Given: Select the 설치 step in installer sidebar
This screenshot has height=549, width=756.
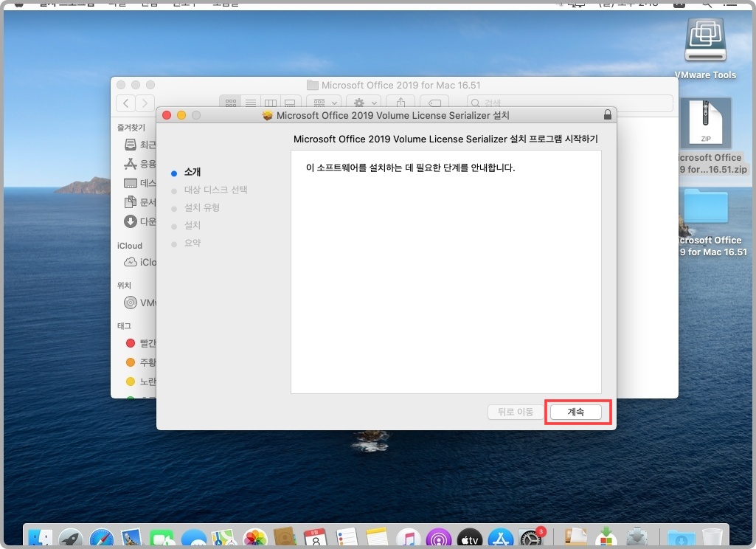Looking at the screenshot, I should click(x=193, y=225).
